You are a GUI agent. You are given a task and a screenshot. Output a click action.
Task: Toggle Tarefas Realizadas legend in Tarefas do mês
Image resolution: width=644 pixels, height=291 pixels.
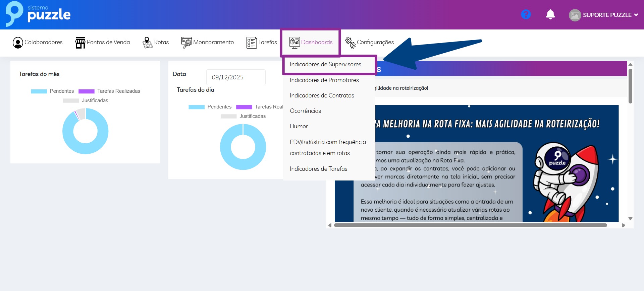tap(109, 91)
